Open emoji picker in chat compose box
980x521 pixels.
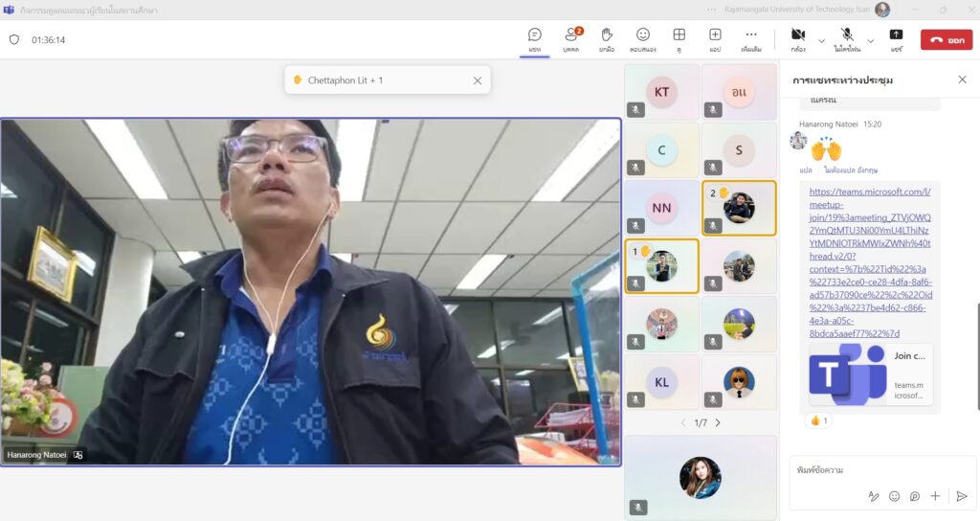(895, 496)
